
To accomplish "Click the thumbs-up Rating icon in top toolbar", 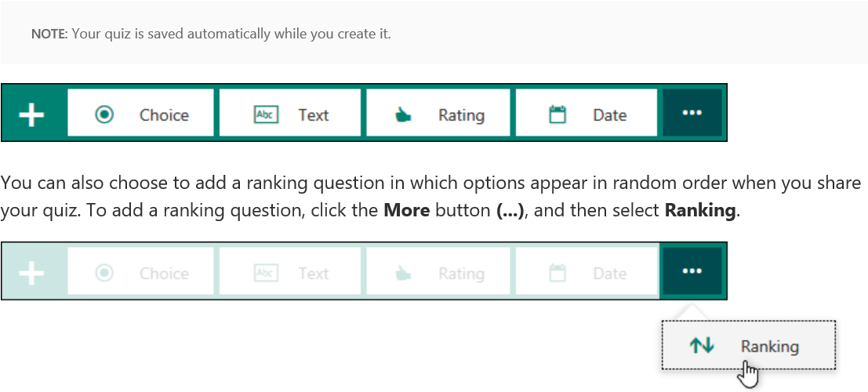I will point(403,114).
